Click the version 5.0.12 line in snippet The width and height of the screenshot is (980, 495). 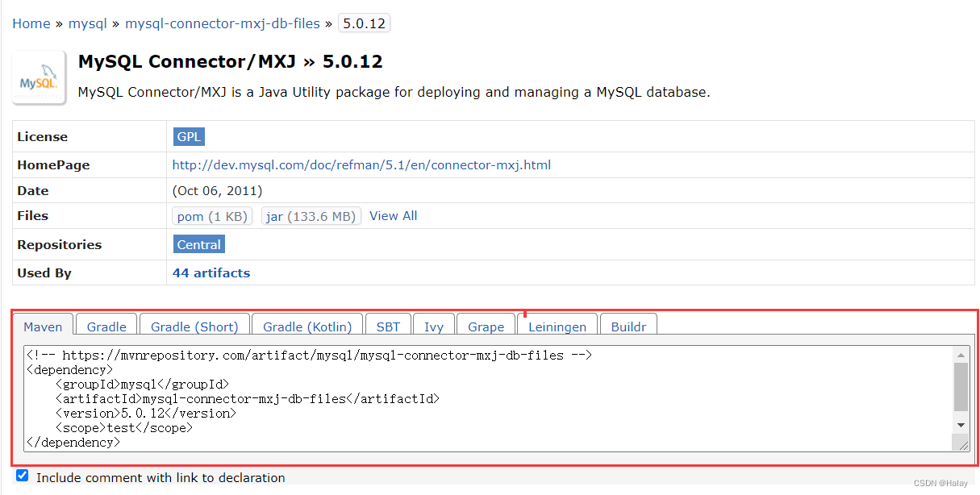coord(146,413)
